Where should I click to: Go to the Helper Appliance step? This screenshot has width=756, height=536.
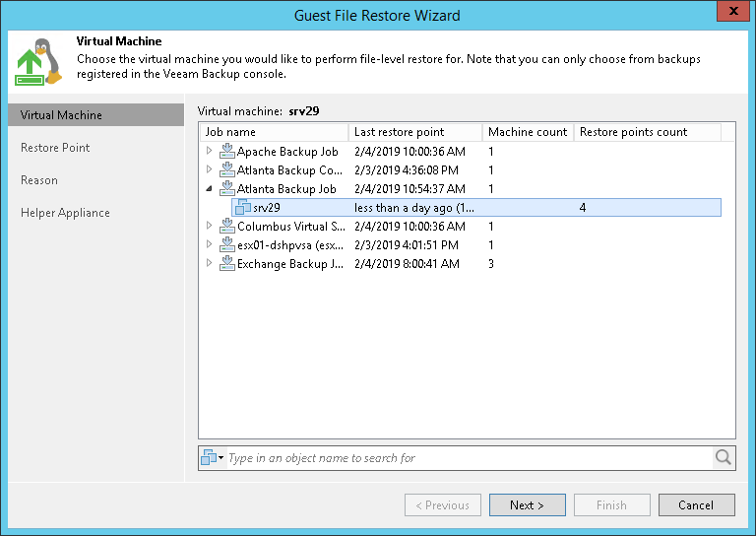pos(65,213)
